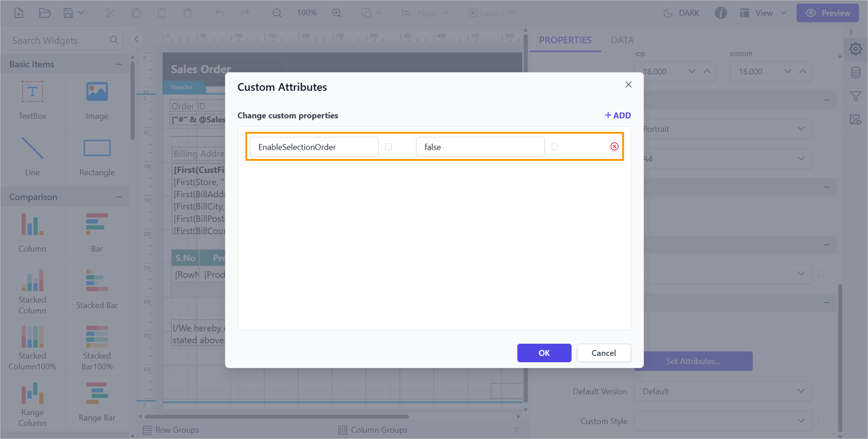Select the TextBox widget
This screenshot has width=868, height=439.
[33, 100]
